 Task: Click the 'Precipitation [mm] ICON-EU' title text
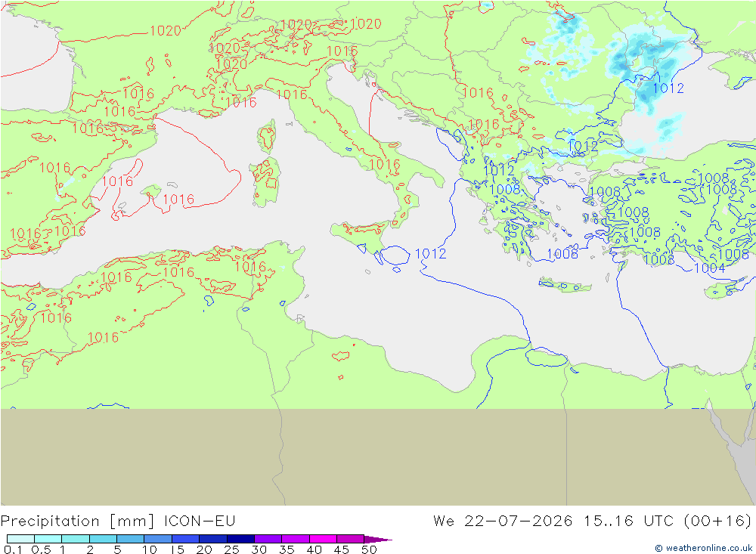(118, 522)
